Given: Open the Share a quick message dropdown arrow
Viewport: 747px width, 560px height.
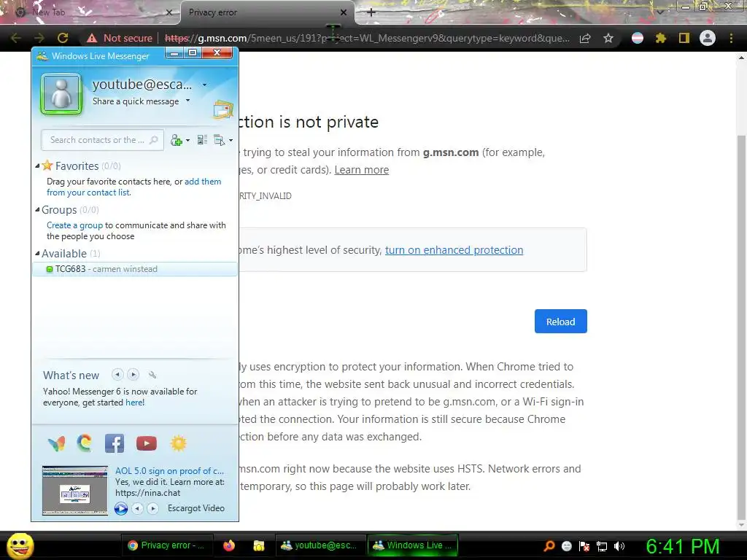Looking at the screenshot, I should coord(187,101).
